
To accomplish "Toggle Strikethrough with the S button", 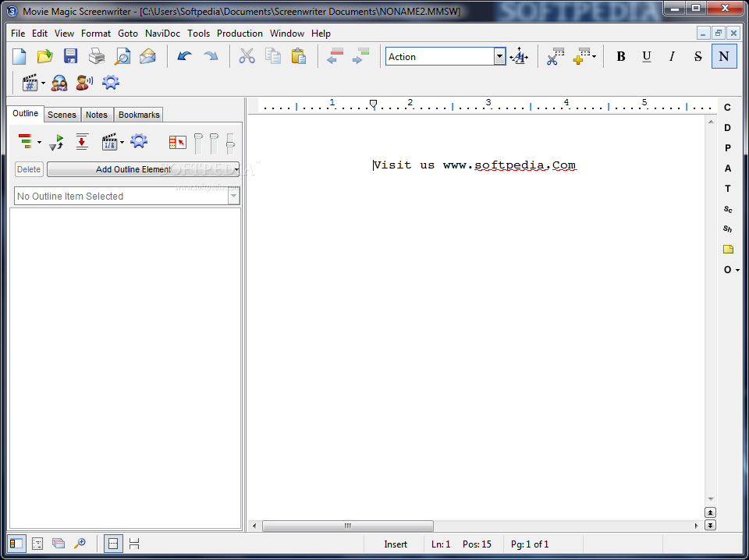I will point(698,56).
